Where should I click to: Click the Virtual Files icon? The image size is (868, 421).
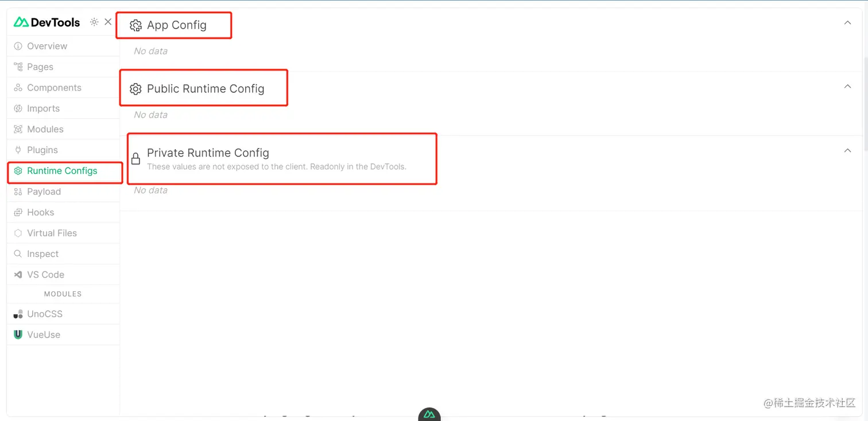pyautogui.click(x=18, y=233)
